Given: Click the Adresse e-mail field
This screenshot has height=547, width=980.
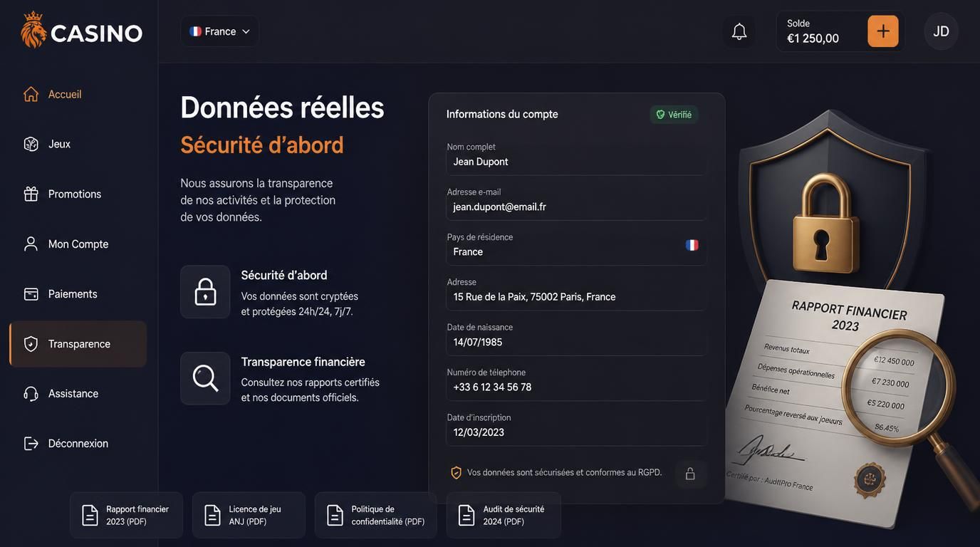Looking at the screenshot, I should coord(576,207).
